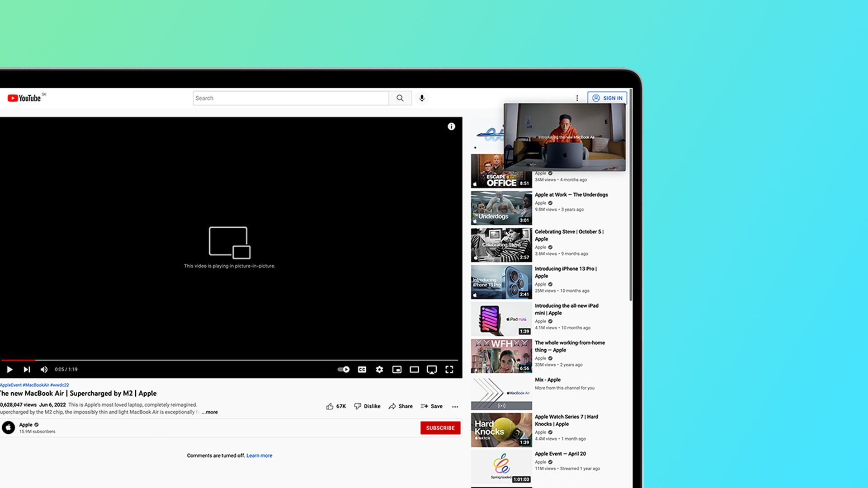Click the Sign In button

point(607,98)
